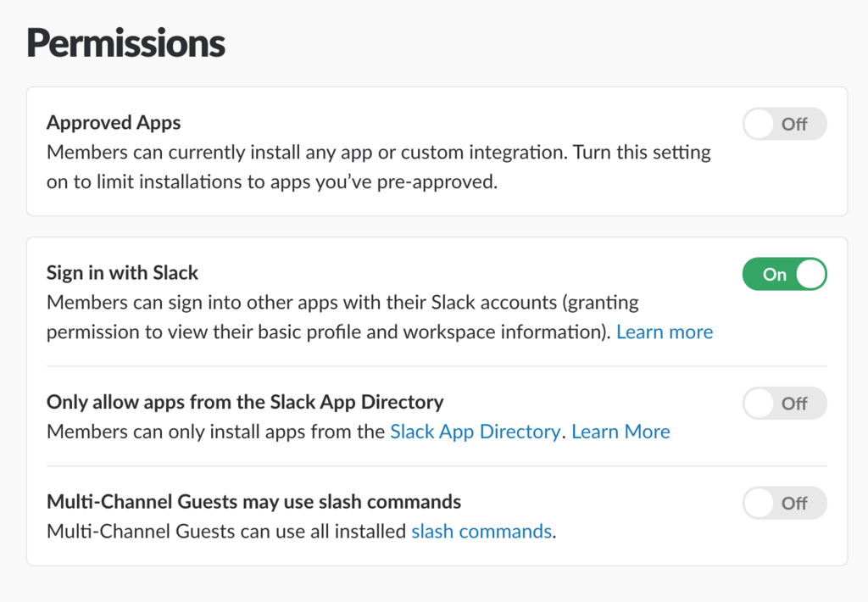Image resolution: width=868 pixels, height=602 pixels.
Task: Open Learn more link about Slack sign-in
Action: (664, 332)
